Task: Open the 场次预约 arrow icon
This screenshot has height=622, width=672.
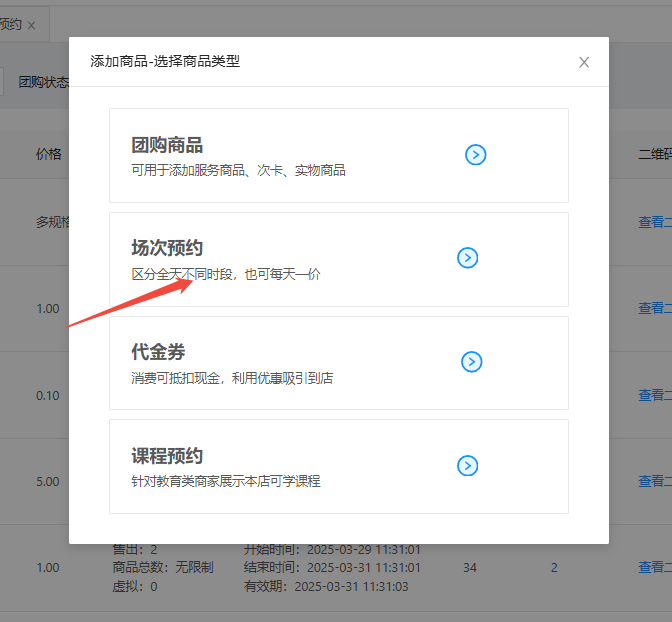Action: (468, 258)
